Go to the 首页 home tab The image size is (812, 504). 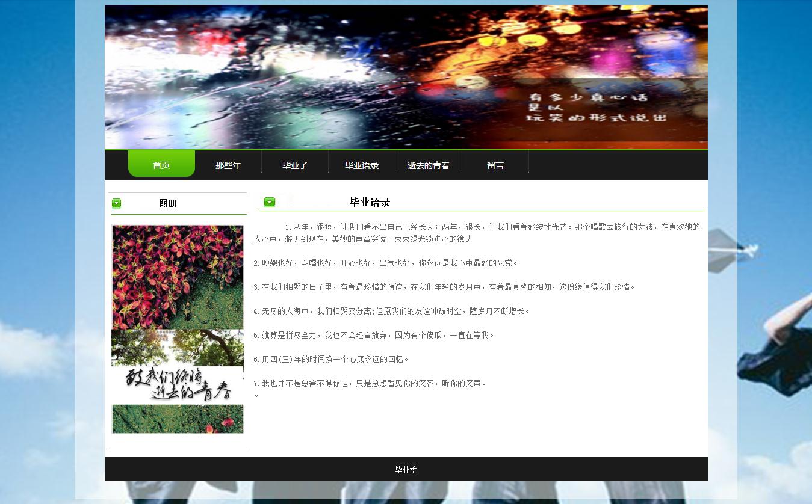(161, 165)
